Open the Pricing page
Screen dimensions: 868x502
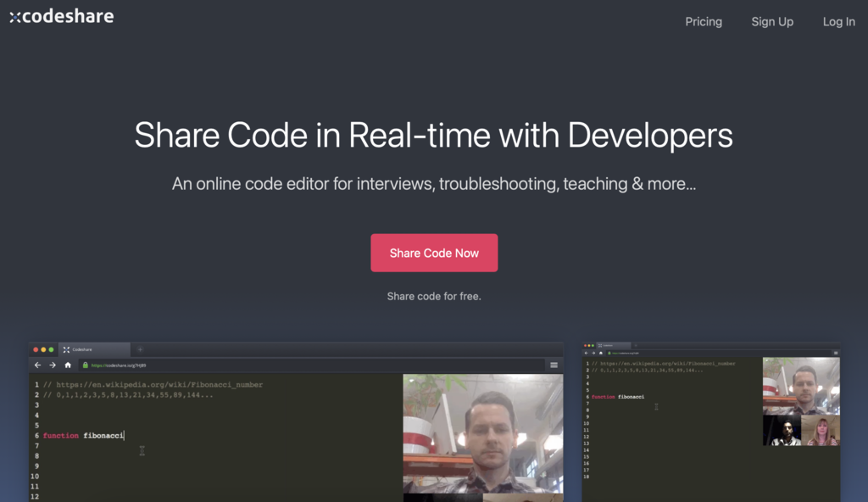704,22
